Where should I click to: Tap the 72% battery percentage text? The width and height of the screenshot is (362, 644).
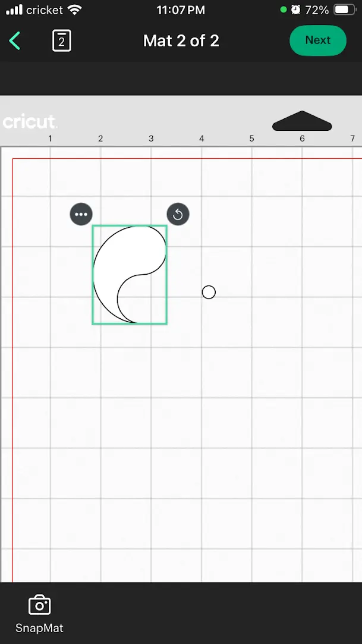pyautogui.click(x=316, y=10)
